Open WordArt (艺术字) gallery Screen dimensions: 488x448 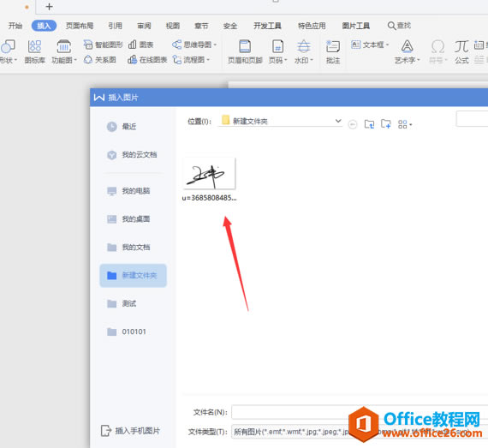coord(407,51)
